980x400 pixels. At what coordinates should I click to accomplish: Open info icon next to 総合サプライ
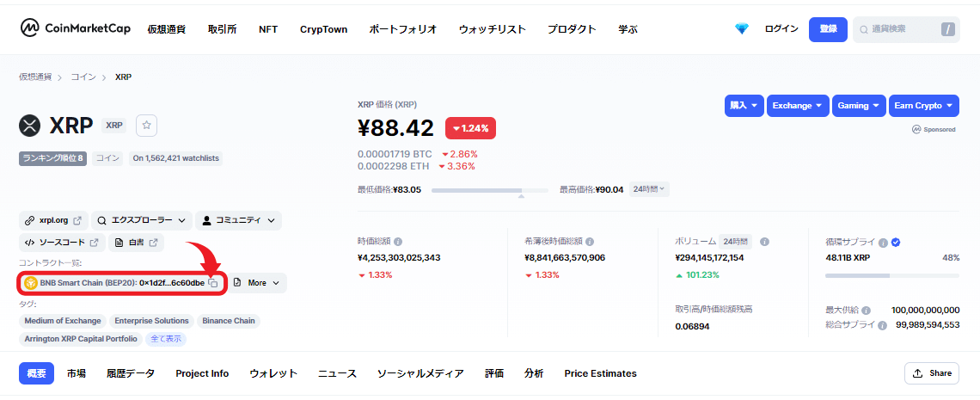(x=883, y=325)
